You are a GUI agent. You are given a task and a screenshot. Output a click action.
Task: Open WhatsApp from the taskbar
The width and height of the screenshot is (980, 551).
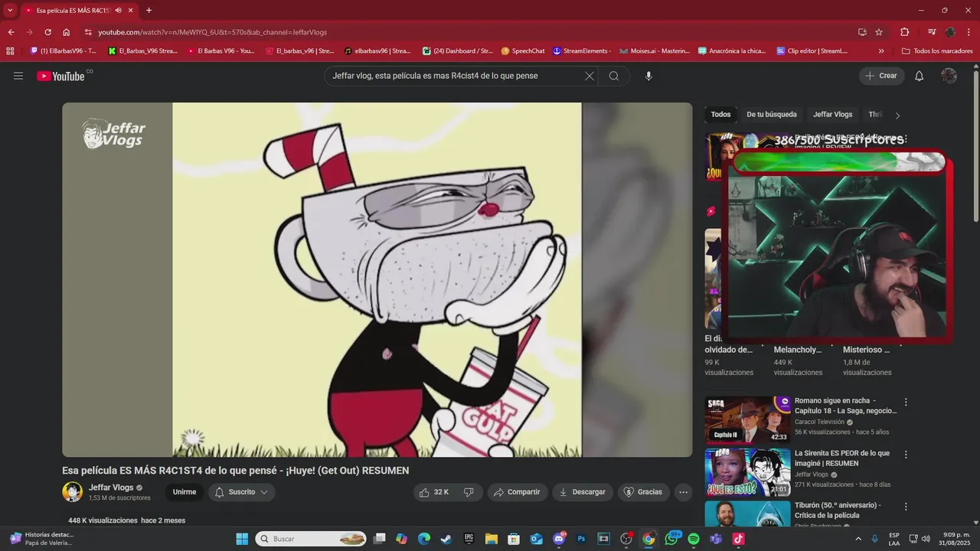tap(671, 539)
